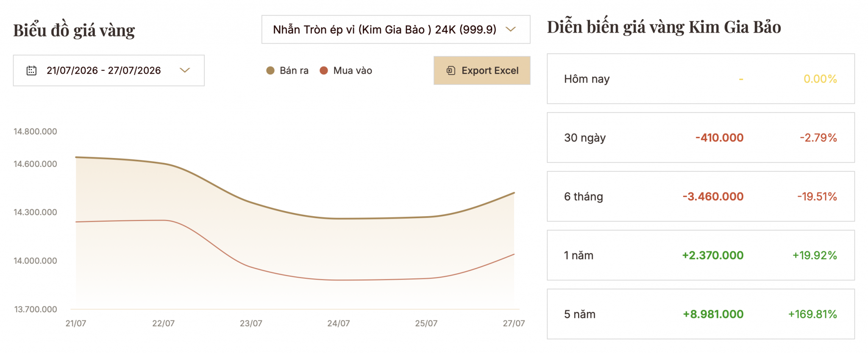The image size is (868, 353).
Task: Select the Hôm nay price change row
Action: point(701,79)
